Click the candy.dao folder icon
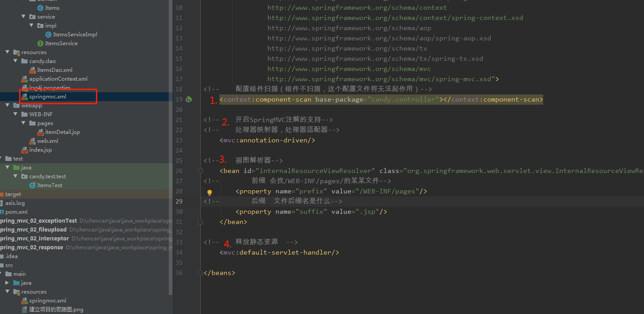This screenshot has height=314, width=644. (x=24, y=61)
